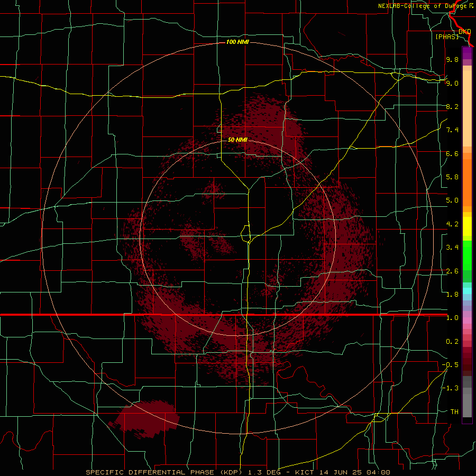The image size is (476, 476).
Task: Pick the pink color bar segment near 1.0
Action: pos(467,320)
